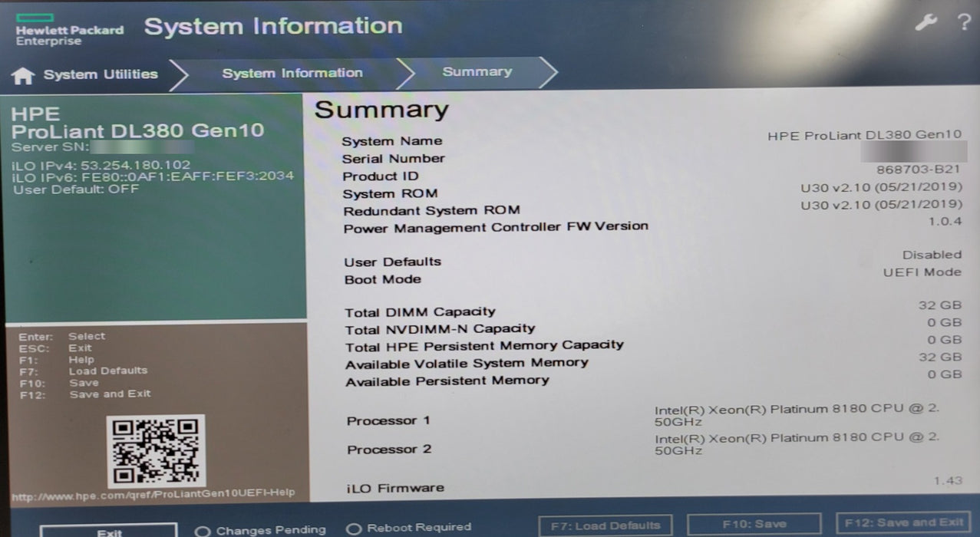Screen dimensions: 980x537
Task: Click the Changes Pending indicator
Action: (261, 530)
